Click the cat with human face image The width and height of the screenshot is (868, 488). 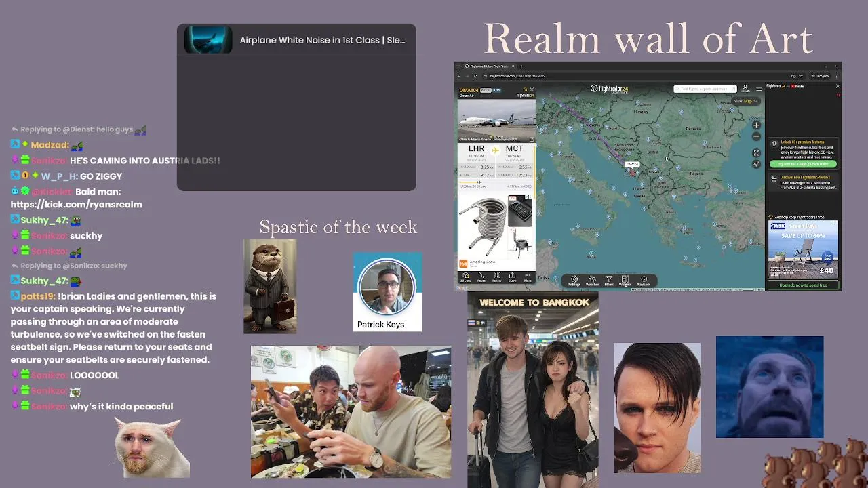[x=153, y=448]
